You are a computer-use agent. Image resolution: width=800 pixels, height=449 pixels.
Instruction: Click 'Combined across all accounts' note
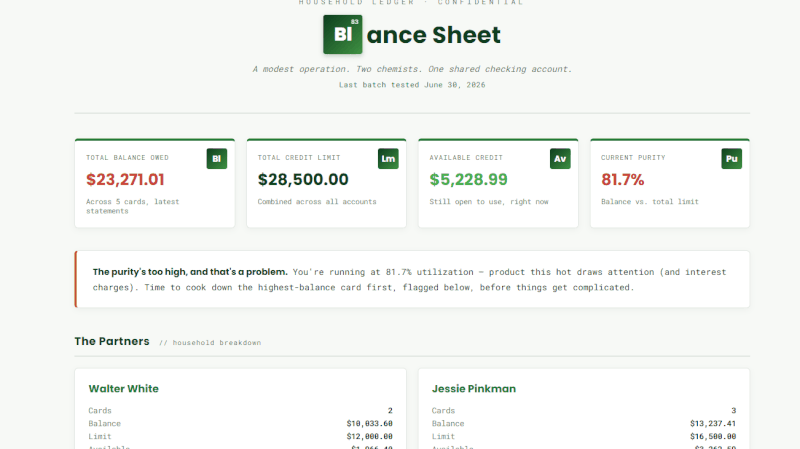tap(317, 202)
